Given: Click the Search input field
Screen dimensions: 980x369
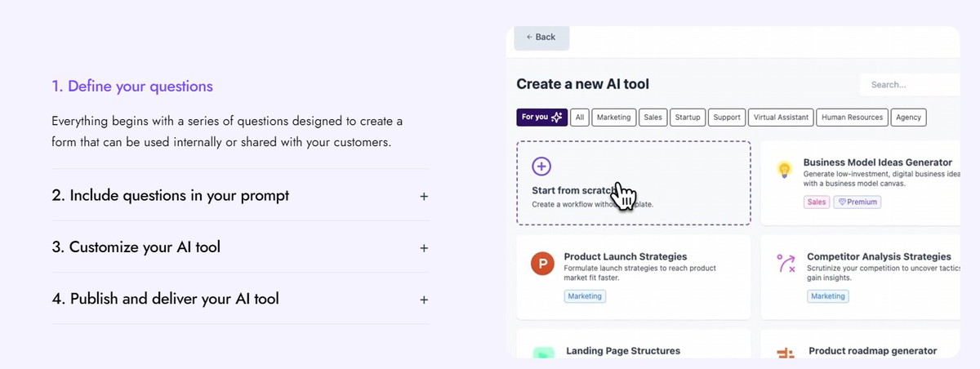Looking at the screenshot, I should coord(910,84).
